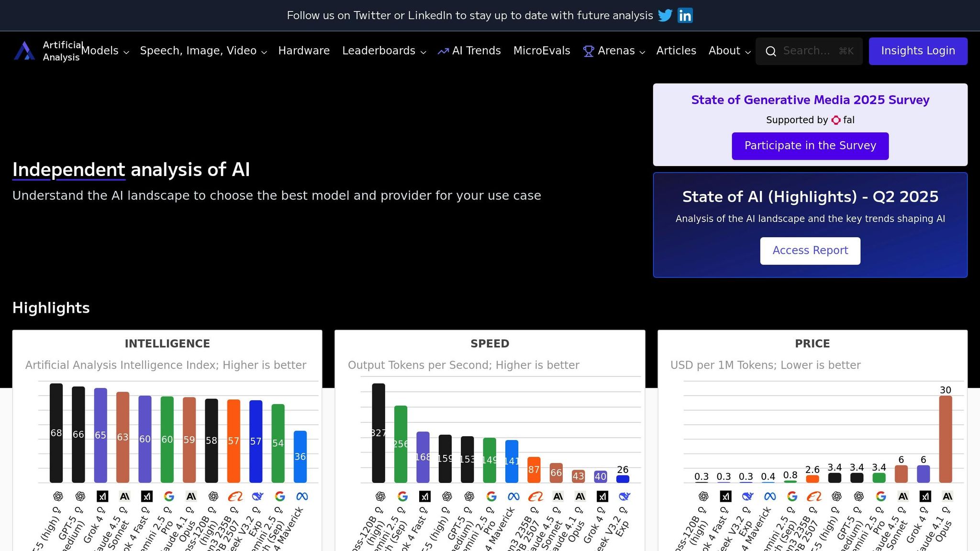The width and height of the screenshot is (980, 551).
Task: Click the Artificial Analysis logo
Action: click(24, 51)
